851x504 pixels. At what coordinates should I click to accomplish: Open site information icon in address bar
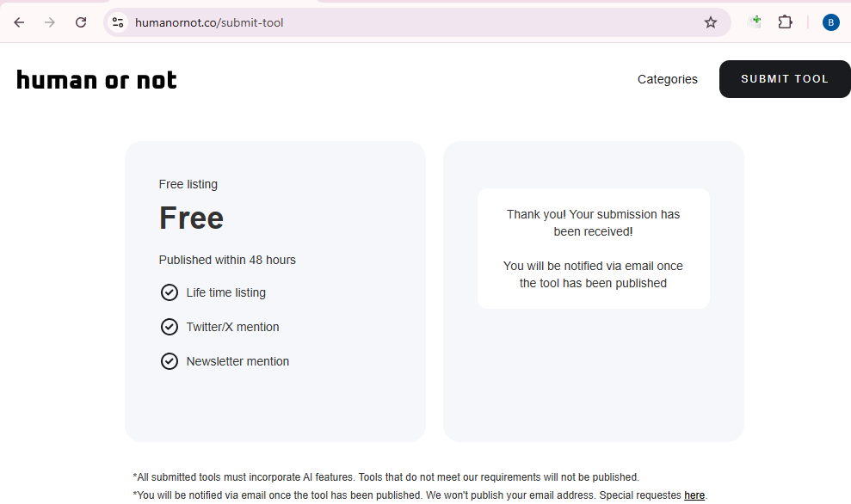[x=119, y=22]
